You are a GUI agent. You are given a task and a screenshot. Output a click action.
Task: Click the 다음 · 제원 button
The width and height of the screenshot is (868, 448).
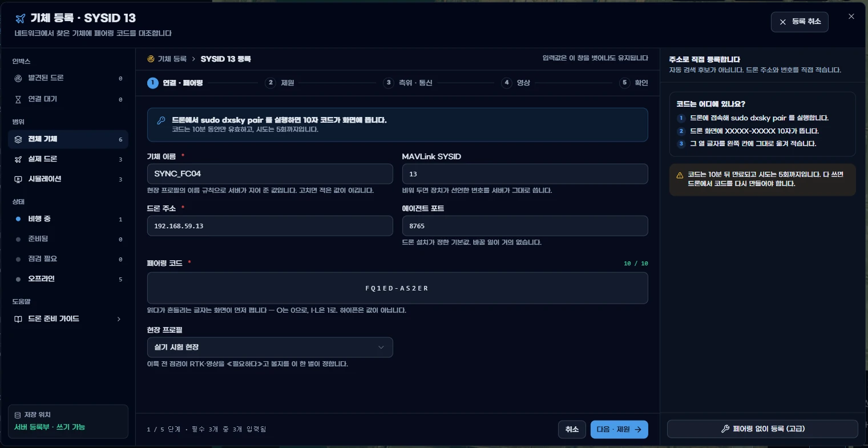(619, 430)
